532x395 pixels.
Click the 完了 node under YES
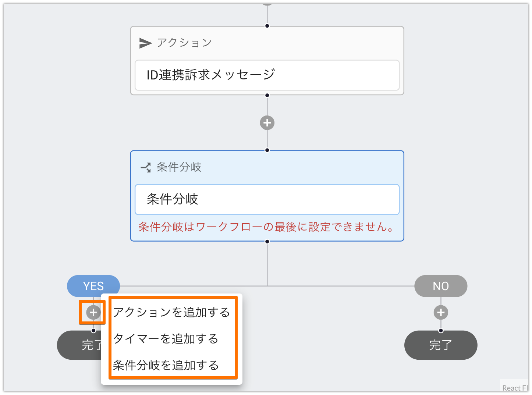click(79, 345)
